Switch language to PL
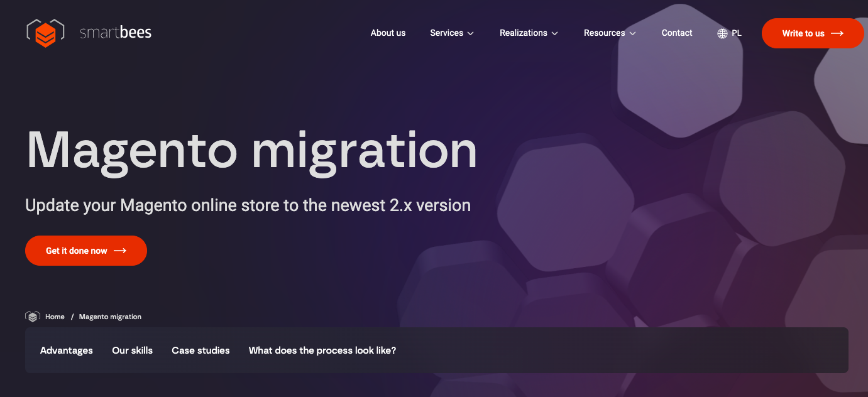 click(737, 33)
